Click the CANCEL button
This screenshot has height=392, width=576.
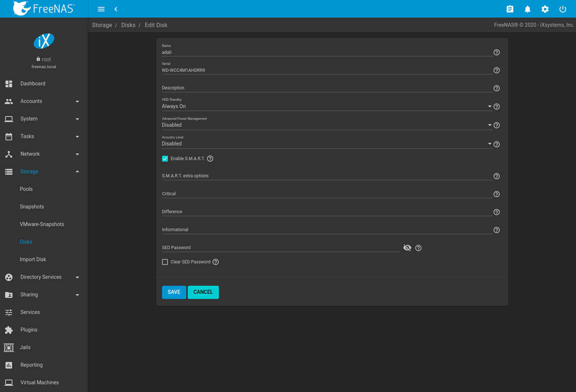pos(203,292)
